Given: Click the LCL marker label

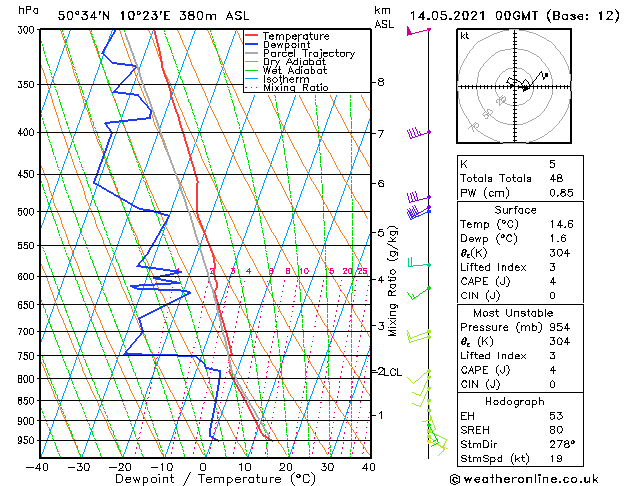Looking at the screenshot, I should (393, 373).
